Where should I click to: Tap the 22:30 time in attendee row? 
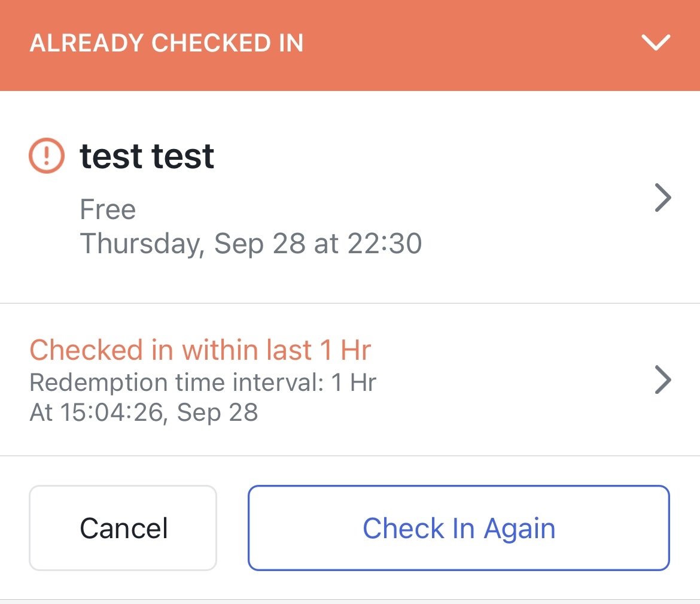coord(384,244)
